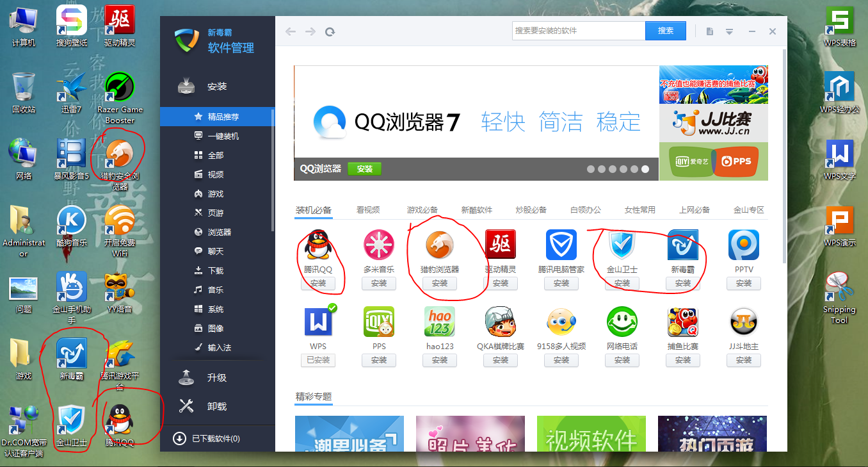Click the JJ斗地主 app icon
This screenshot has width=868, height=467.
pos(744,322)
